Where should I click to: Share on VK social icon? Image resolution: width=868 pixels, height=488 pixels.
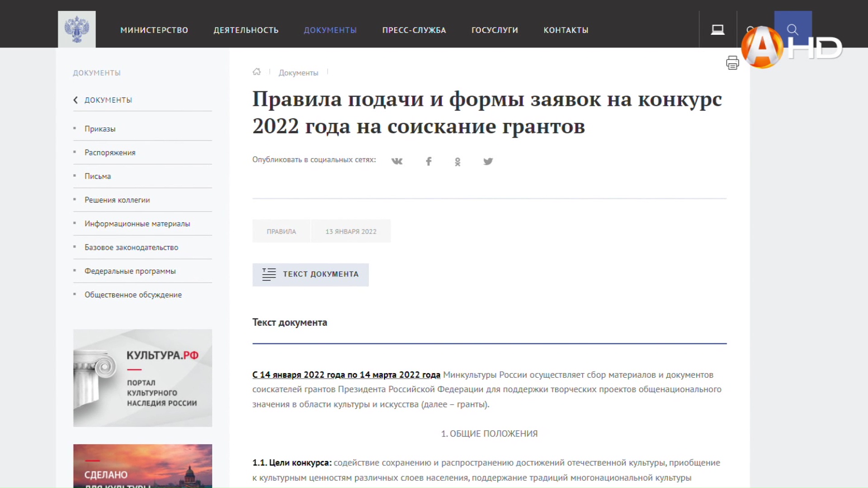click(x=397, y=161)
